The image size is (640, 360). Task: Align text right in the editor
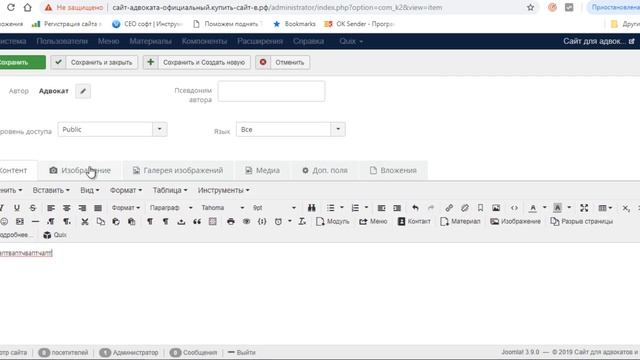[82, 208]
